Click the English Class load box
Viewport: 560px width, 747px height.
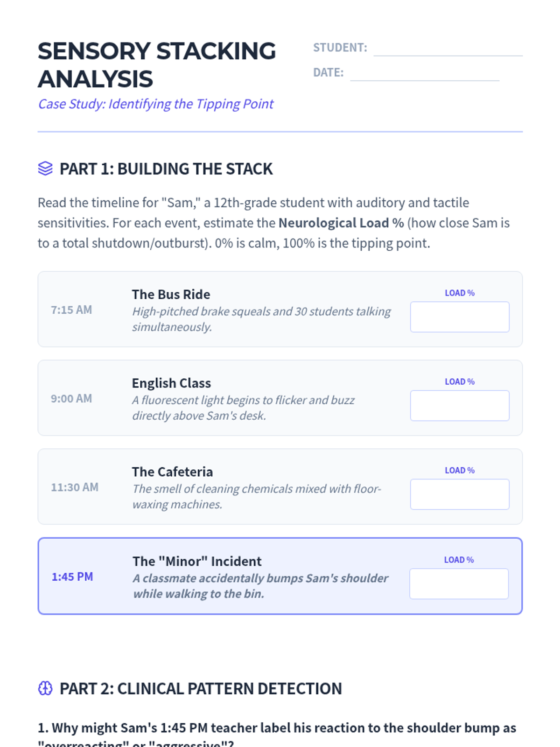(459, 406)
